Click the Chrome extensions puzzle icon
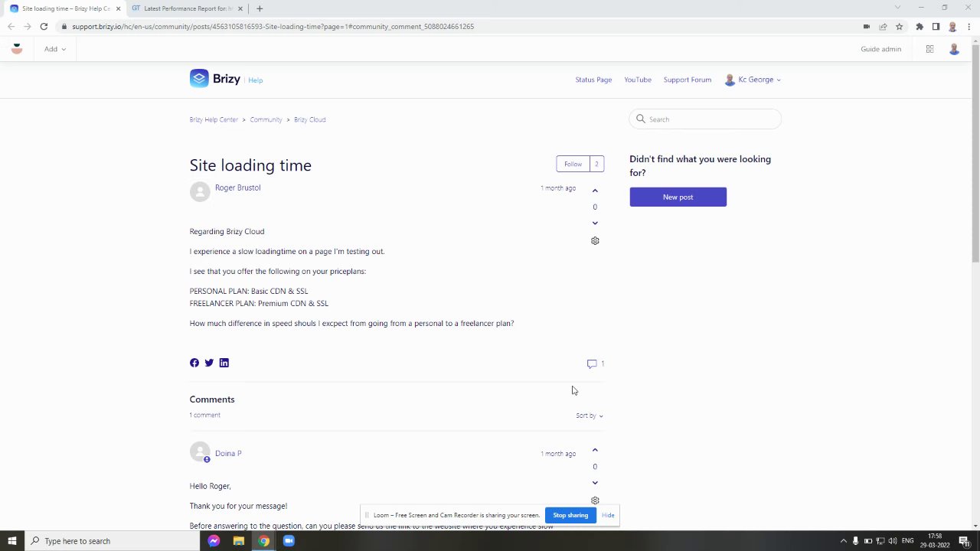 coord(920,26)
